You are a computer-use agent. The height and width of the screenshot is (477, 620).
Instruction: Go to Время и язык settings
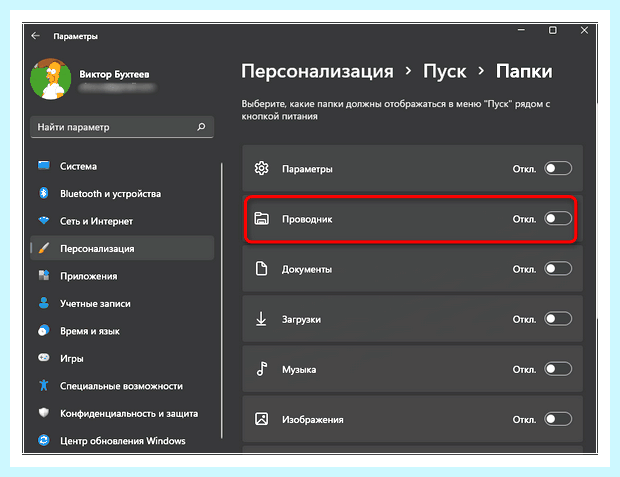(122, 331)
